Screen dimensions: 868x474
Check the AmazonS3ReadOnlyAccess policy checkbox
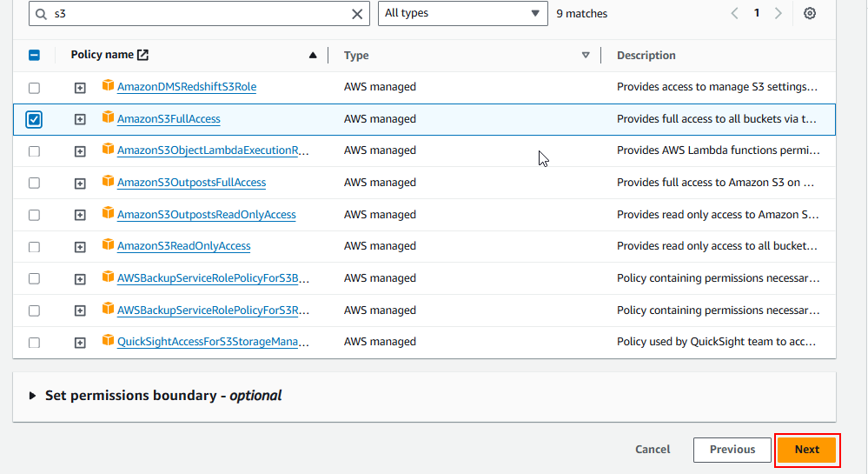click(34, 247)
